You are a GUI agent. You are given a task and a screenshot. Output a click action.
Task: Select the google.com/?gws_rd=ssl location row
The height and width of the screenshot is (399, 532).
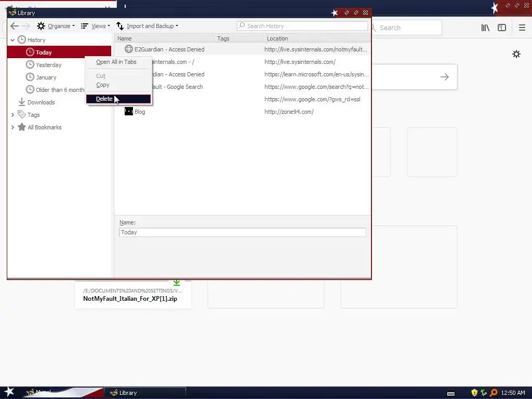coord(312,99)
